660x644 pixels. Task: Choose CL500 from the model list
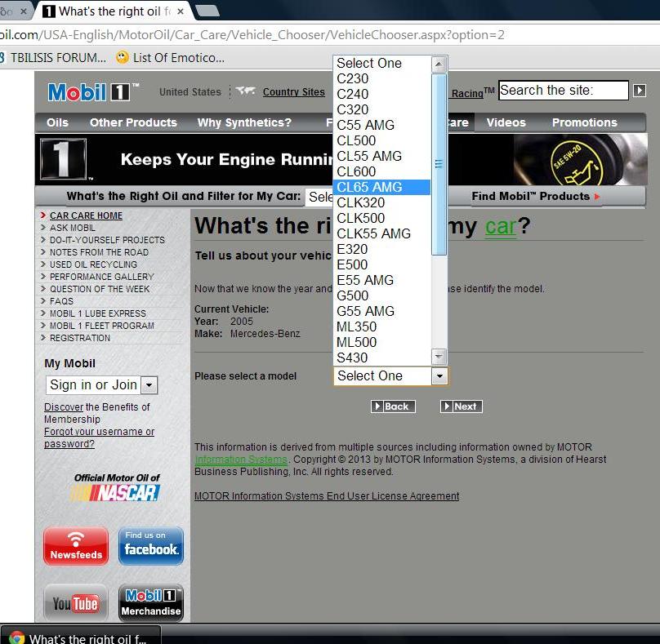(382, 140)
